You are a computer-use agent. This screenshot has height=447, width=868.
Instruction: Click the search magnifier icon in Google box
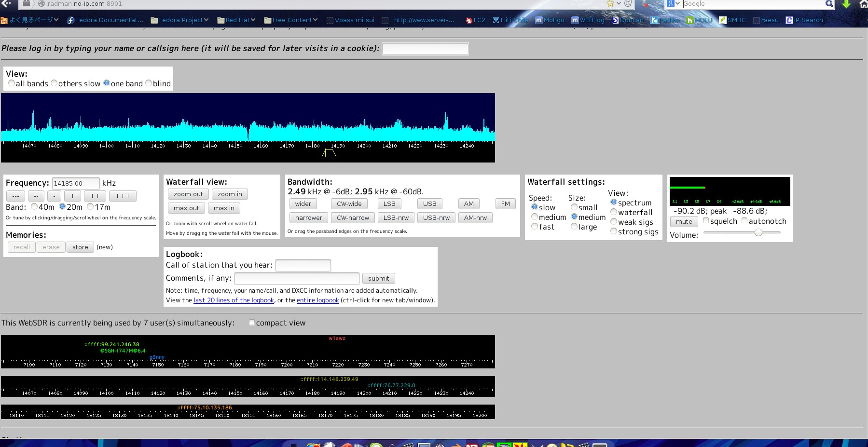pos(829,4)
